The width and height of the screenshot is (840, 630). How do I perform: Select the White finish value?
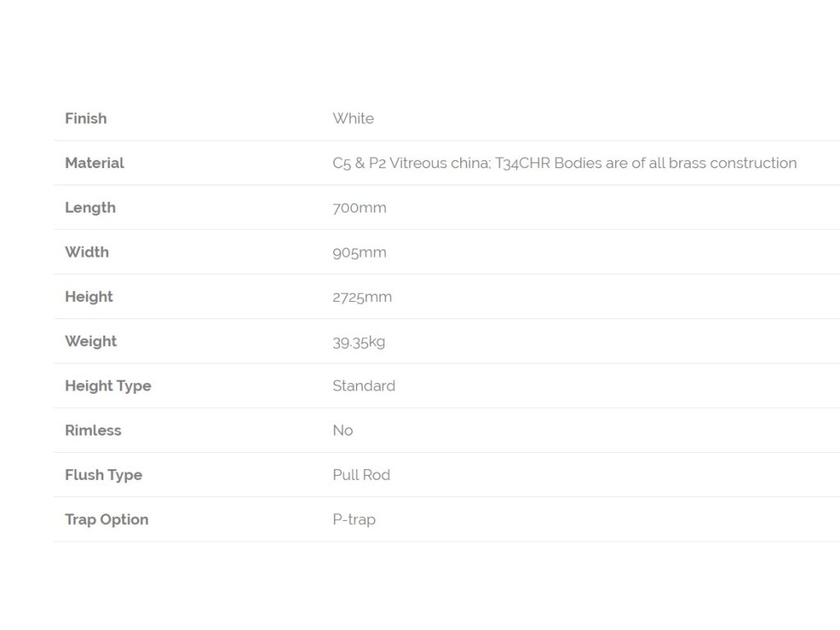[x=353, y=118]
